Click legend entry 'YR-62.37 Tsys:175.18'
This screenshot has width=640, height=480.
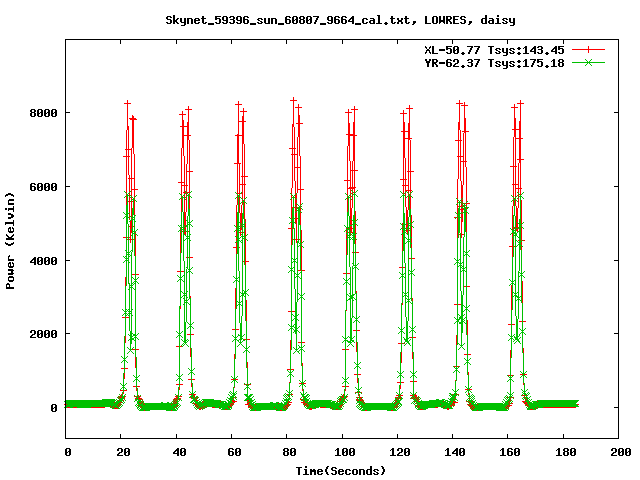point(494,63)
